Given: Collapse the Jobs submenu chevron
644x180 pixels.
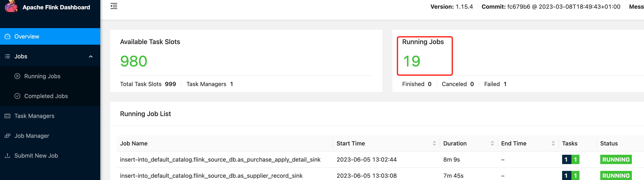Looking at the screenshot, I should [x=91, y=57].
